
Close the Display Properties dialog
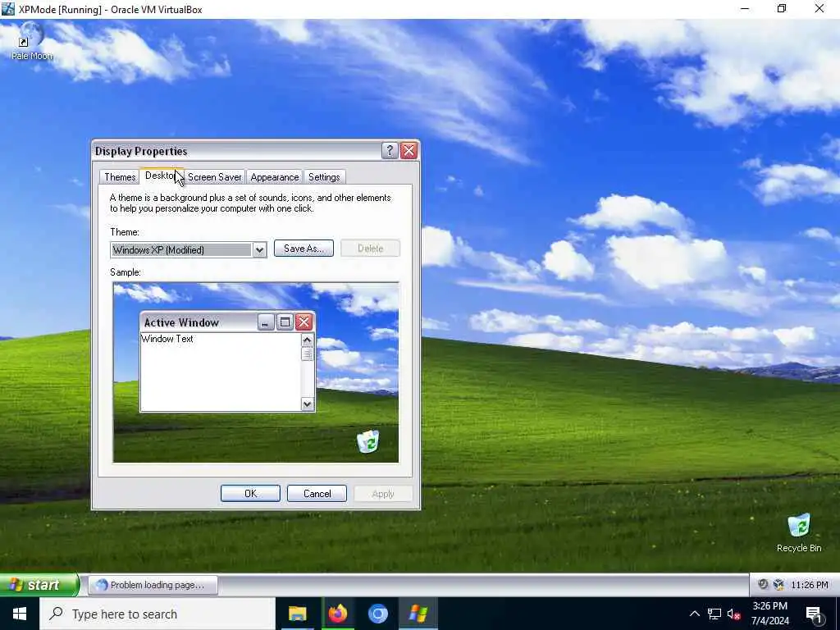coord(409,151)
